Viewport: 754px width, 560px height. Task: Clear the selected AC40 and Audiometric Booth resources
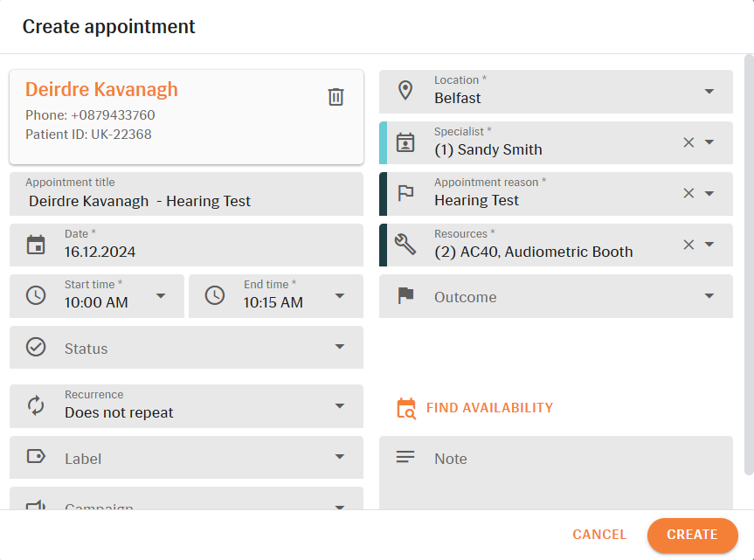pos(688,245)
